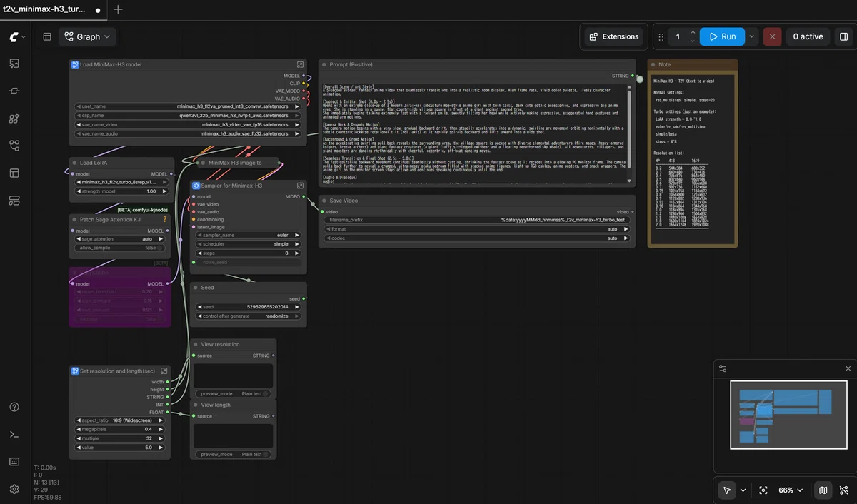The width and height of the screenshot is (857, 504).
Task: Open the Save Video codec combo
Action: [x=477, y=238]
